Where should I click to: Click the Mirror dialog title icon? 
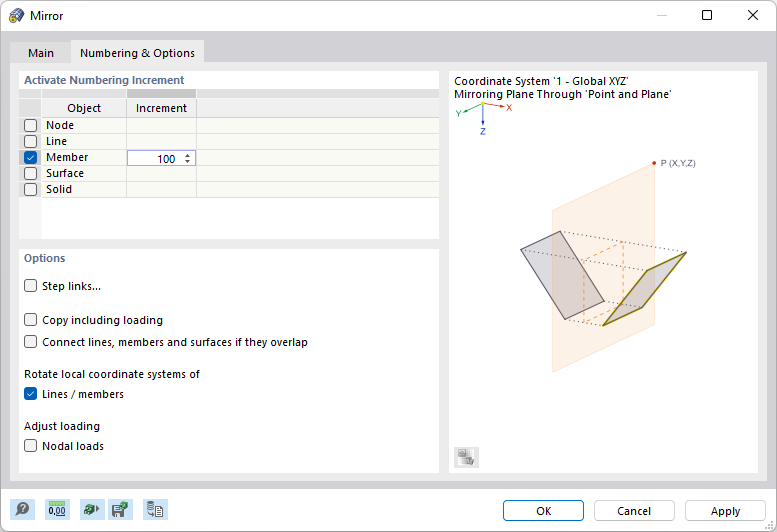click(17, 16)
